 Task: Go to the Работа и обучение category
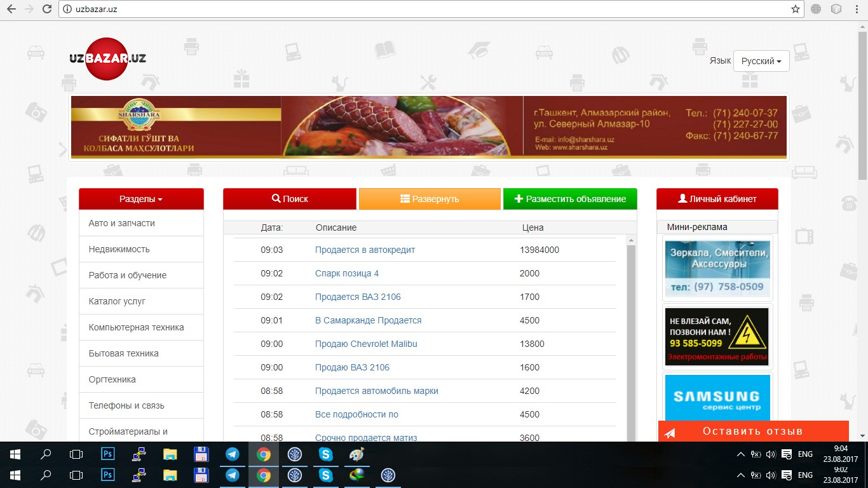click(141, 275)
